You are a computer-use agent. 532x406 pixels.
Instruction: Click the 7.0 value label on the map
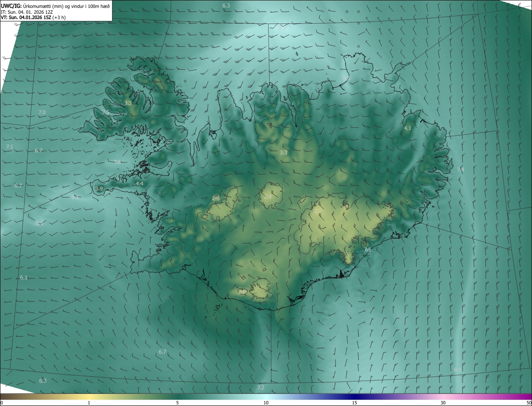point(42,113)
